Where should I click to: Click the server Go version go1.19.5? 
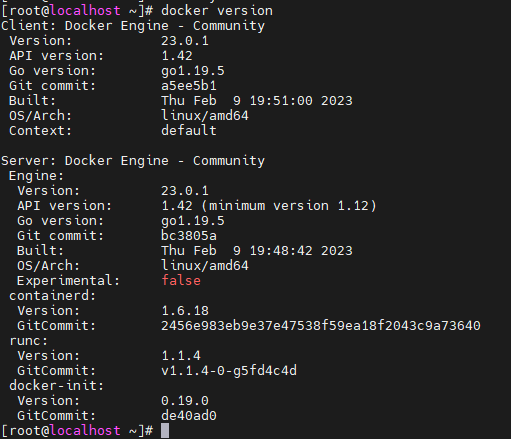(193, 221)
